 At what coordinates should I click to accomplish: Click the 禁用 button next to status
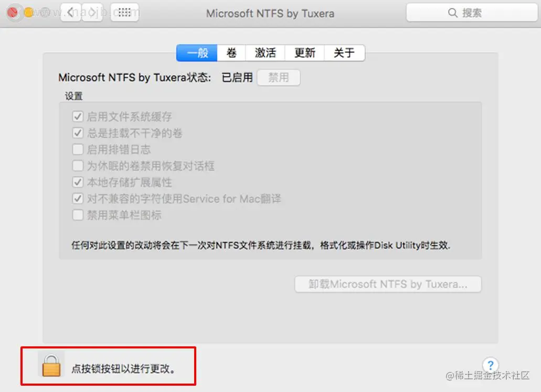pos(279,77)
